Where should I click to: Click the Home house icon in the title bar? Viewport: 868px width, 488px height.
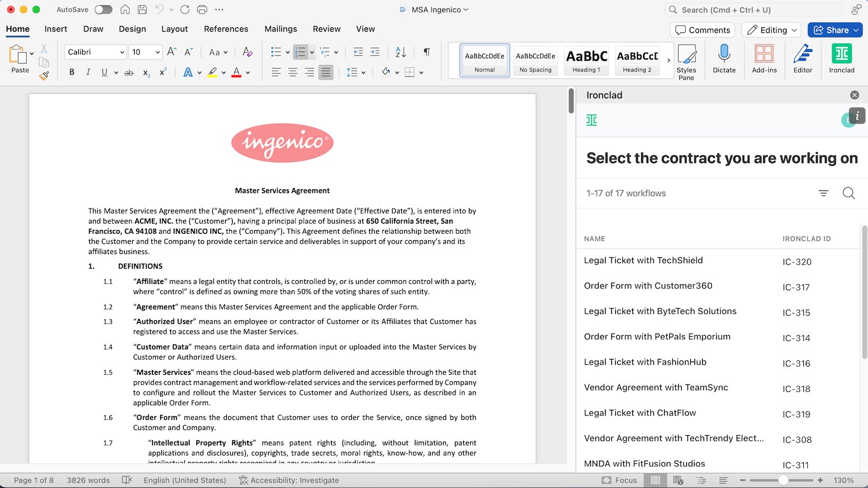pyautogui.click(x=125, y=10)
